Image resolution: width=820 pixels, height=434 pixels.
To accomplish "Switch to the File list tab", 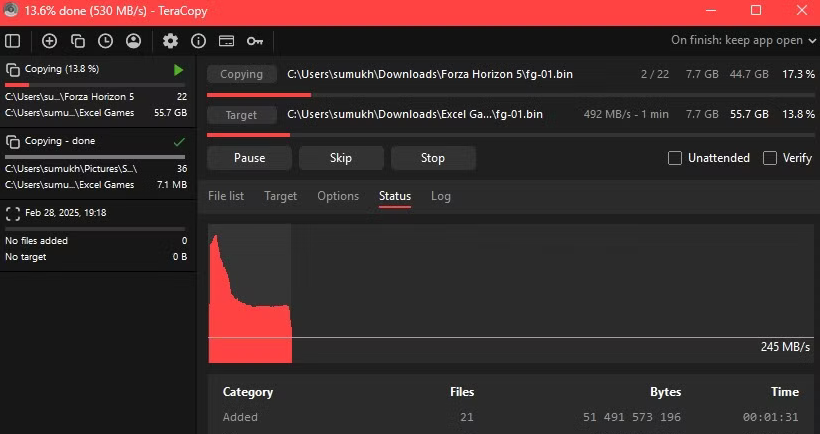I will (226, 196).
